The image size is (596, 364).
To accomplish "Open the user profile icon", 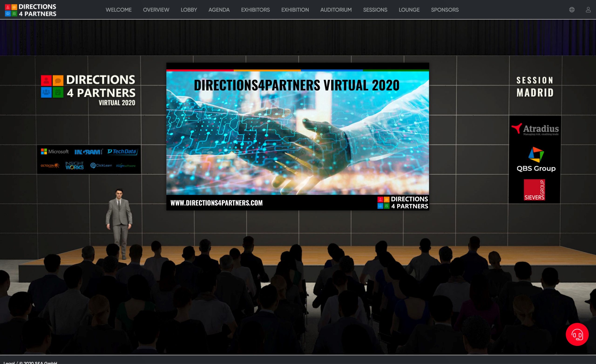I will [588, 10].
